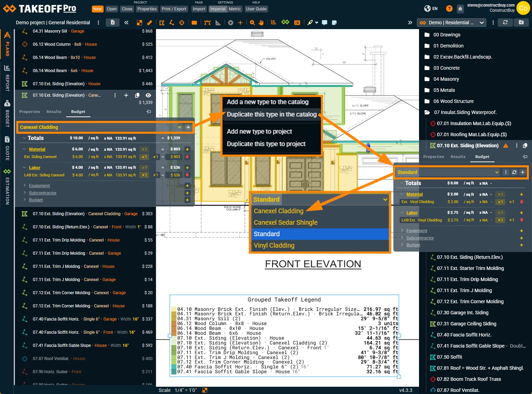Open the highlighter options dropdown arrow

(x=317, y=23)
